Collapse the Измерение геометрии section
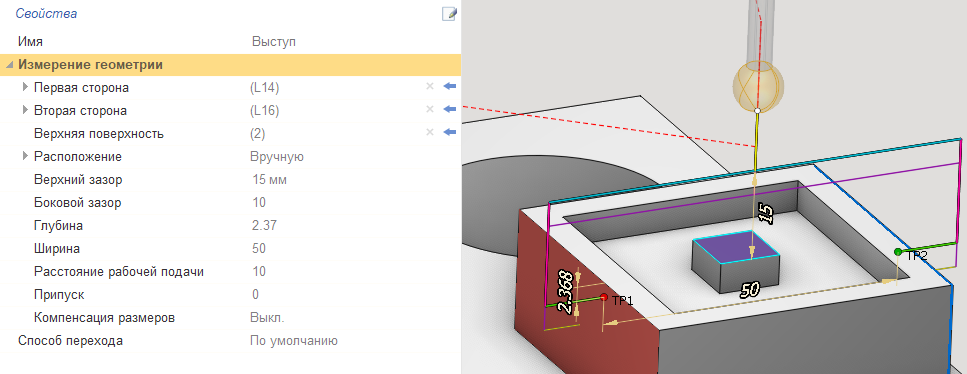Viewport: 967px width, 374px height. click(x=9, y=65)
